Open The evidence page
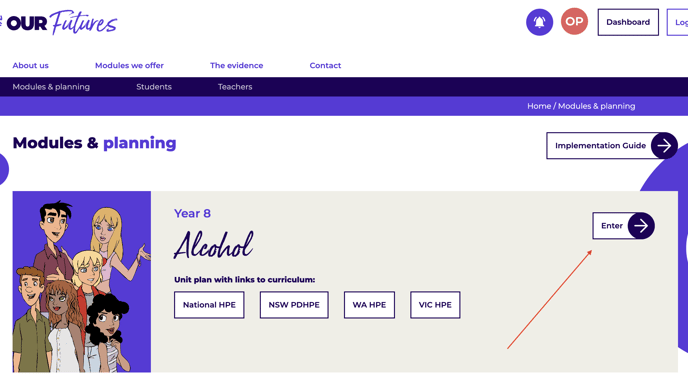 click(236, 65)
